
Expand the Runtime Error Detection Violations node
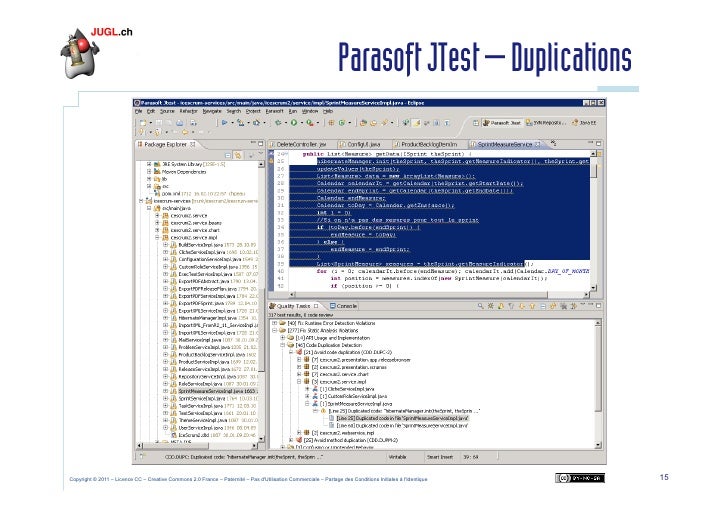[274, 323]
